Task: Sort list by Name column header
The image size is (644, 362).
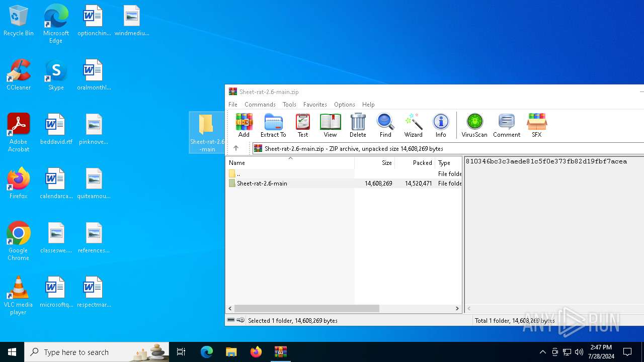Action: pos(290,163)
